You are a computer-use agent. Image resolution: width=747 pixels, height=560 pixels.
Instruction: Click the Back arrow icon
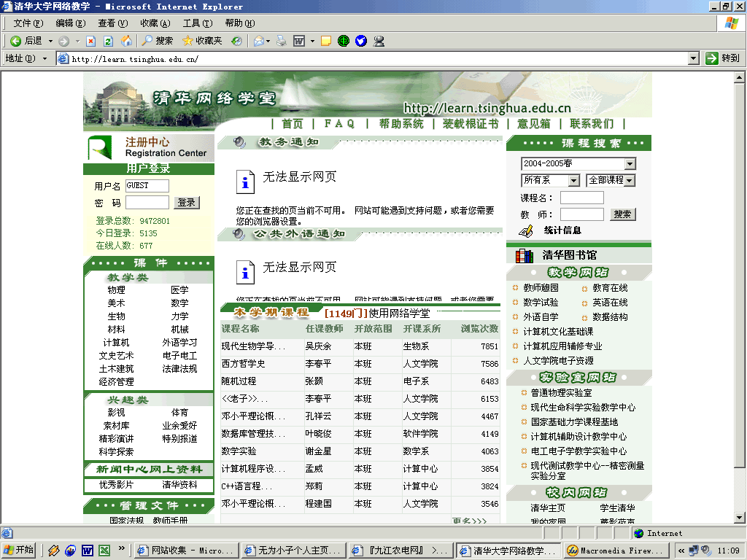pyautogui.click(x=16, y=41)
